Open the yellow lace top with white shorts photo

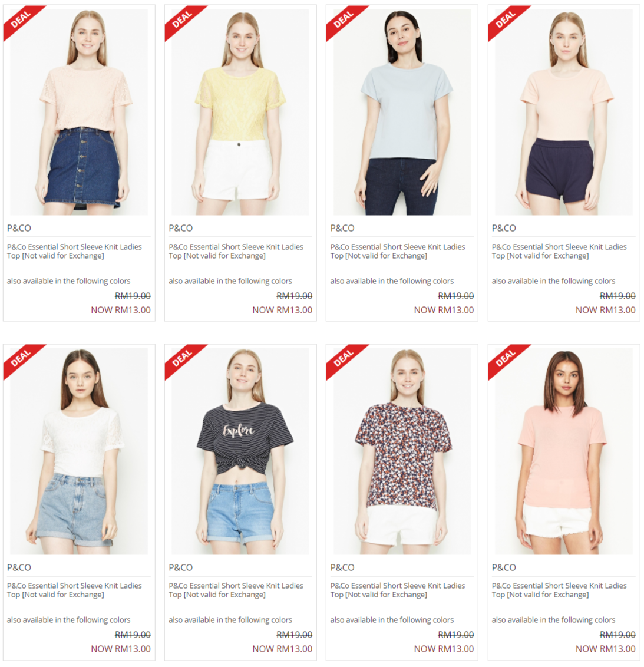[x=240, y=112]
